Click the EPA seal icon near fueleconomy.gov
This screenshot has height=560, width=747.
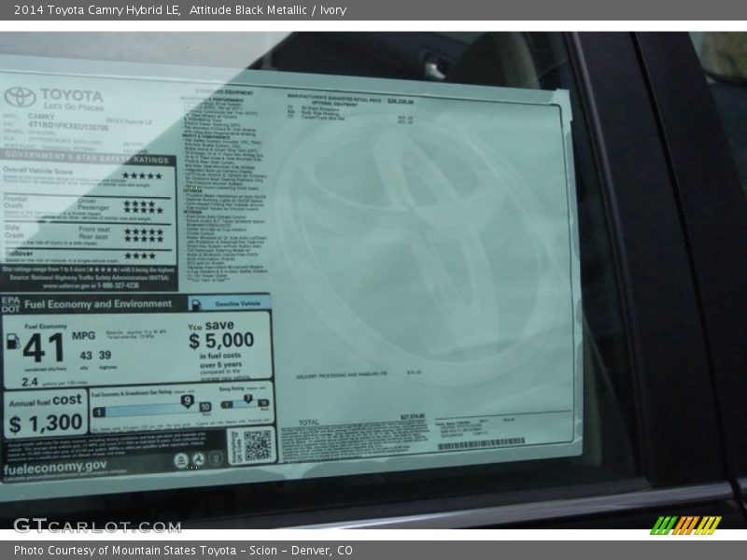(x=180, y=460)
